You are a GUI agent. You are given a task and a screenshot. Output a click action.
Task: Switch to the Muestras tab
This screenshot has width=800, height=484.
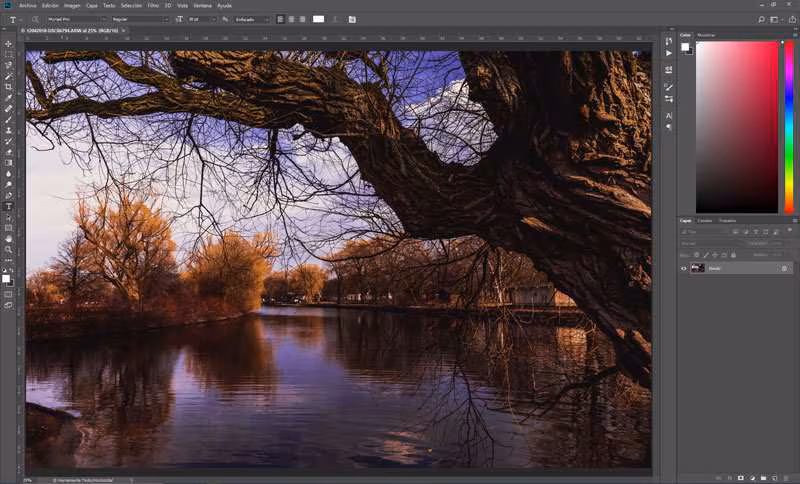(x=706, y=35)
